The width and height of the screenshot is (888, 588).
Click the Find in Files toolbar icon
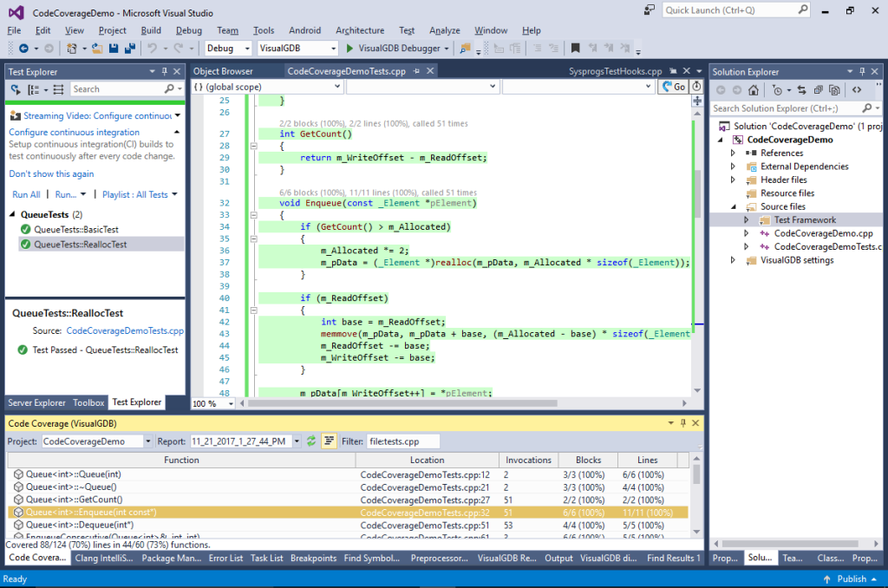coord(465,49)
